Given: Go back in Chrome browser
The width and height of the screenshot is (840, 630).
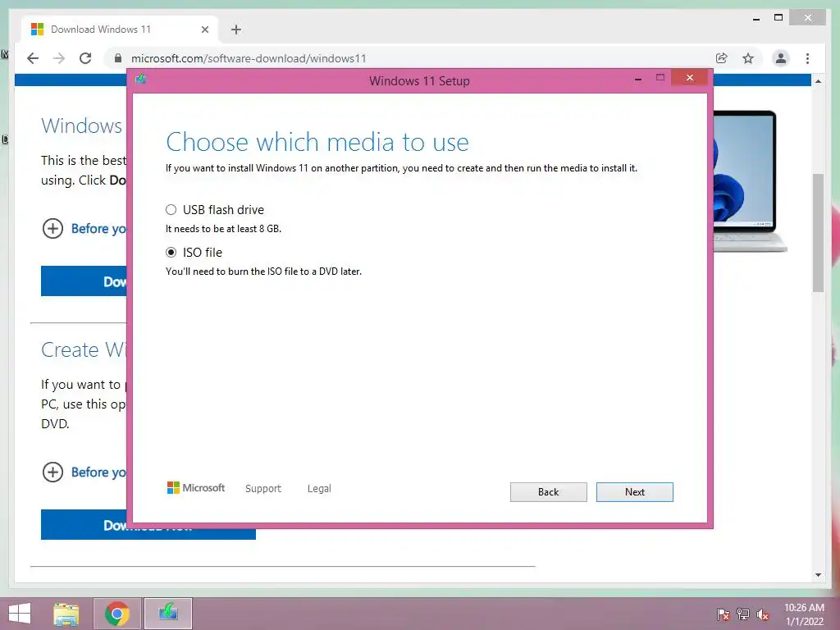Looking at the screenshot, I should (33, 58).
